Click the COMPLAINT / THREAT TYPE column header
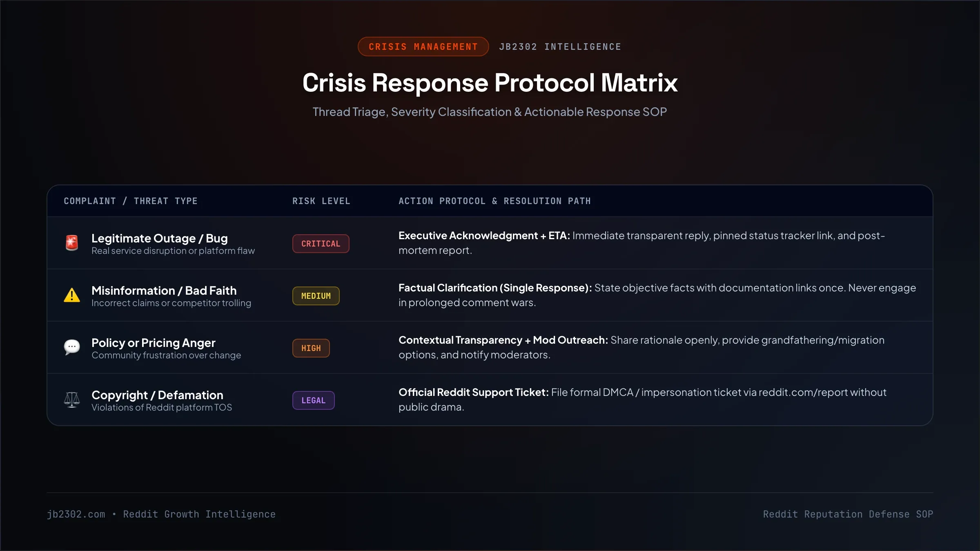 [x=131, y=201]
